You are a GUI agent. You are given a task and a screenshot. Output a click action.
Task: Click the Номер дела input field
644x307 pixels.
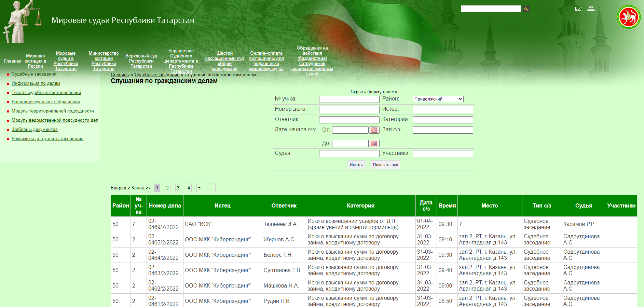click(x=349, y=110)
